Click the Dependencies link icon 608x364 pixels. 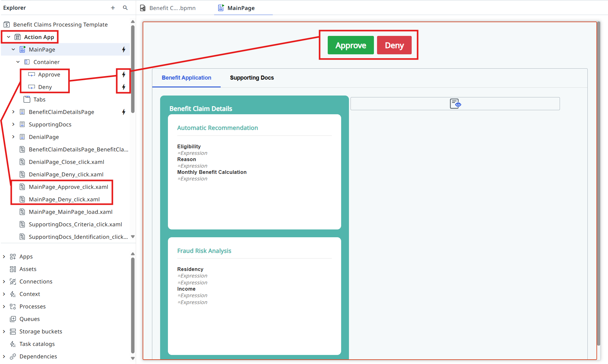point(13,357)
